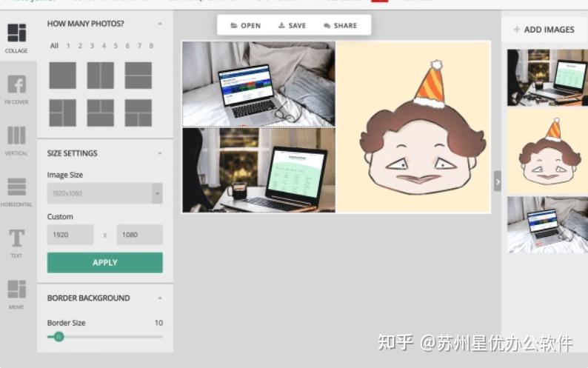Screen dimensions: 588x368
Task: Open the Meme tool
Action: click(x=16, y=295)
